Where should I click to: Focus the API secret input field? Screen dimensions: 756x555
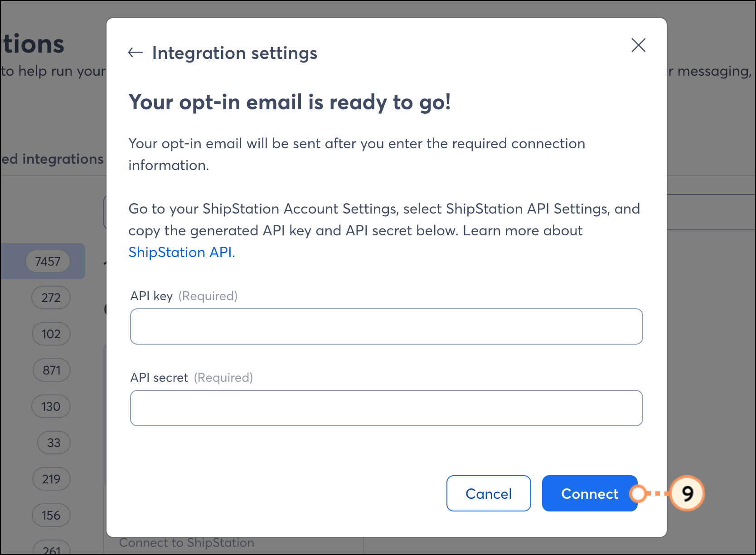[386, 408]
